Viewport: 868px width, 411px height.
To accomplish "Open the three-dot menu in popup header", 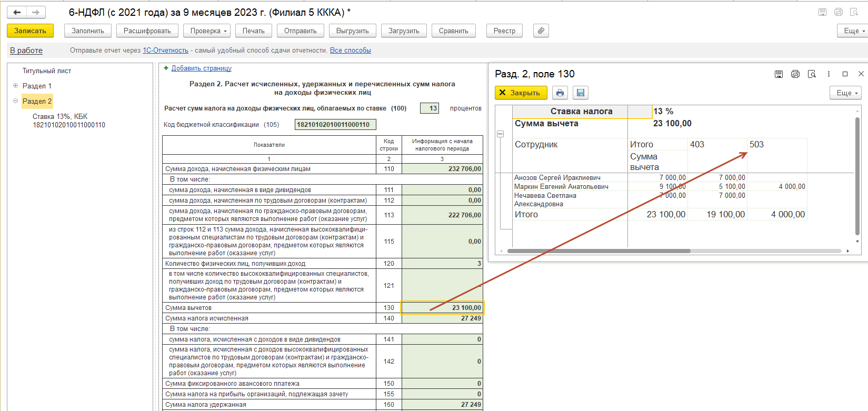I will coord(829,74).
